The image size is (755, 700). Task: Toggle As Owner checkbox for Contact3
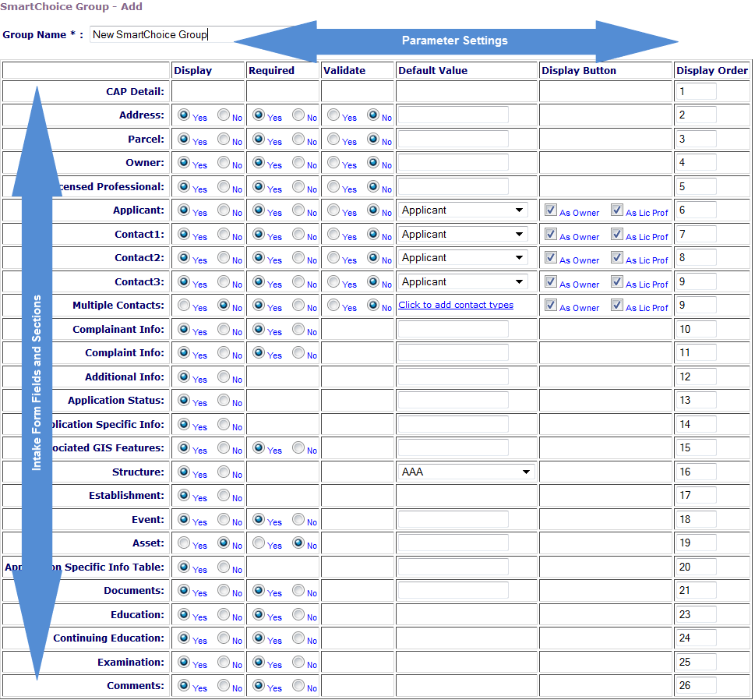point(551,281)
